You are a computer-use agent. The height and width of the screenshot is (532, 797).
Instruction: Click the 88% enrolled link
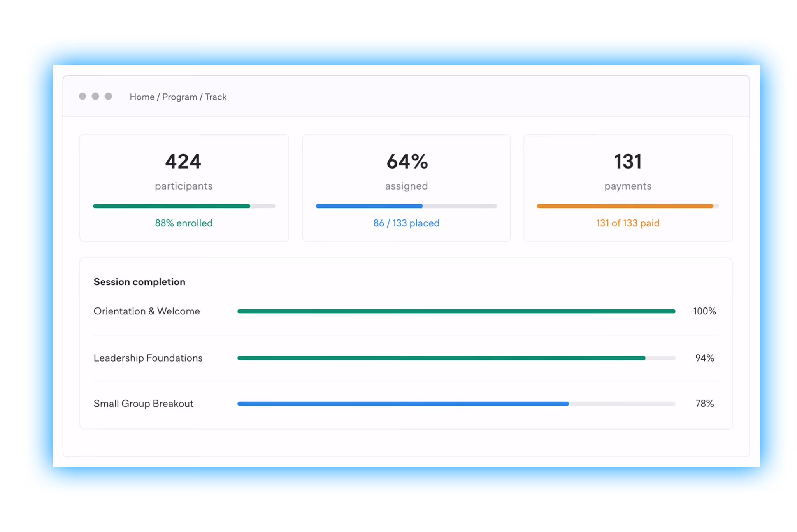183,223
